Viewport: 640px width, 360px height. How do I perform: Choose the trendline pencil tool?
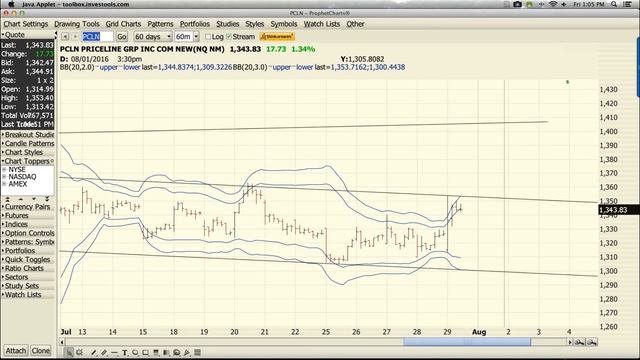93,352
